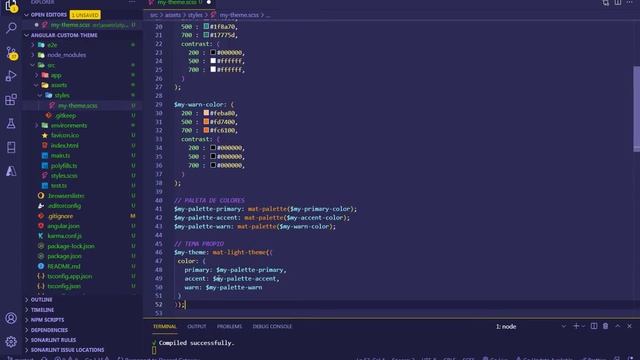Open the Accounts icon

[x=11, y=318]
